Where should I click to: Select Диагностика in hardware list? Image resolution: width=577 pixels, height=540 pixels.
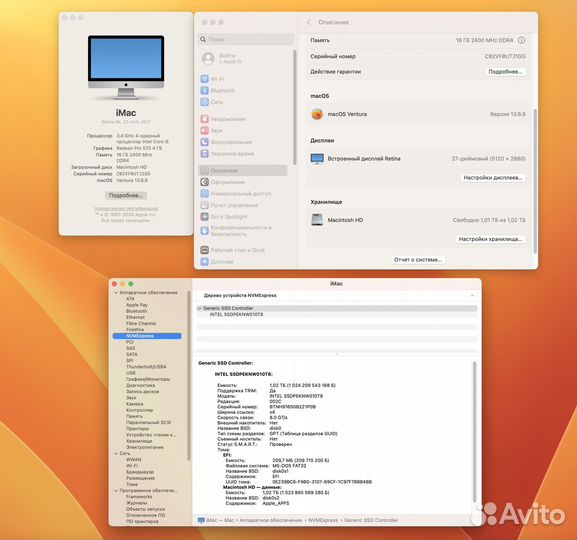click(140, 385)
